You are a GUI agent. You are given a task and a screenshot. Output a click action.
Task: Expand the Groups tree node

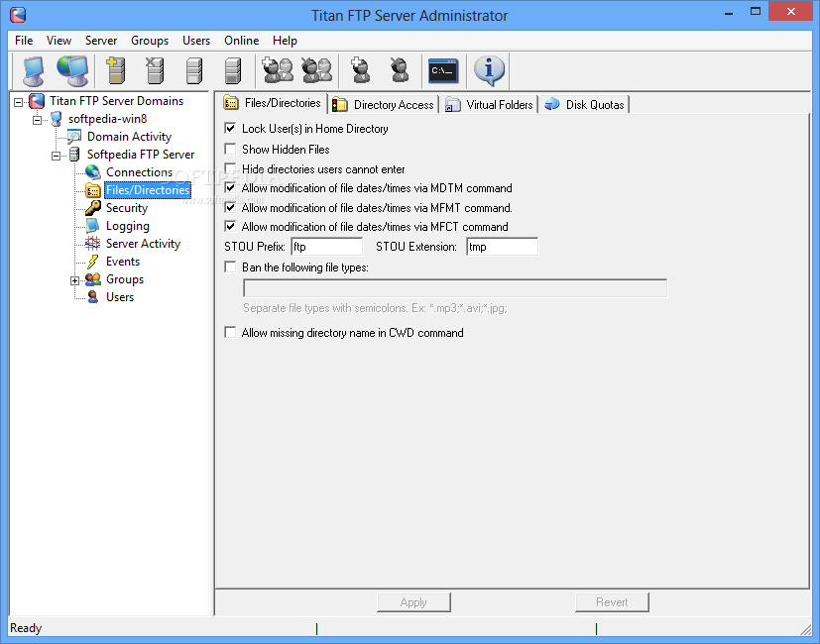[74, 280]
